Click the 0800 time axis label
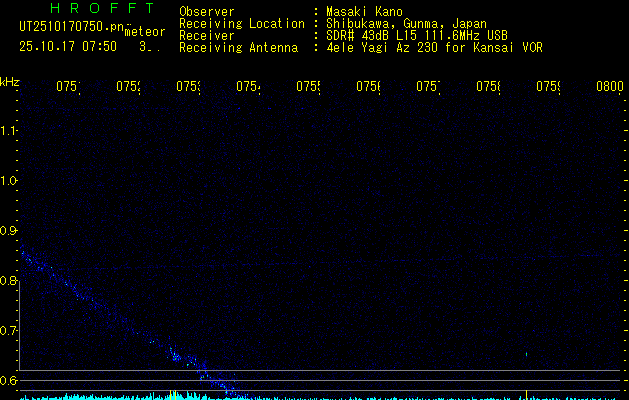This screenshot has height=400, width=629. coord(610,86)
